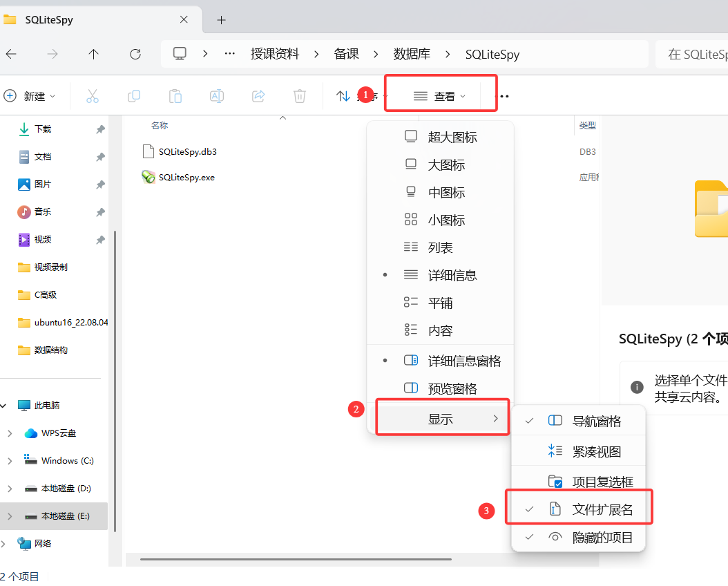This screenshot has width=728, height=586.
Task: Open the 新建 dropdown
Action: coord(30,96)
